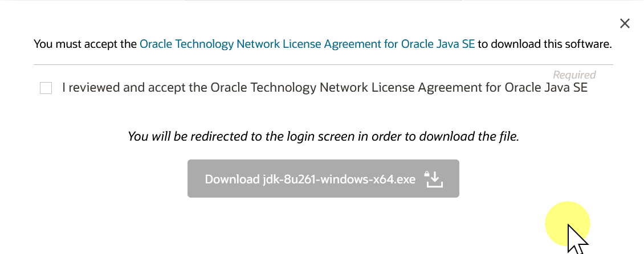Click the "You must accept the" text
Image resolution: width=644 pixels, height=254 pixels.
click(85, 43)
